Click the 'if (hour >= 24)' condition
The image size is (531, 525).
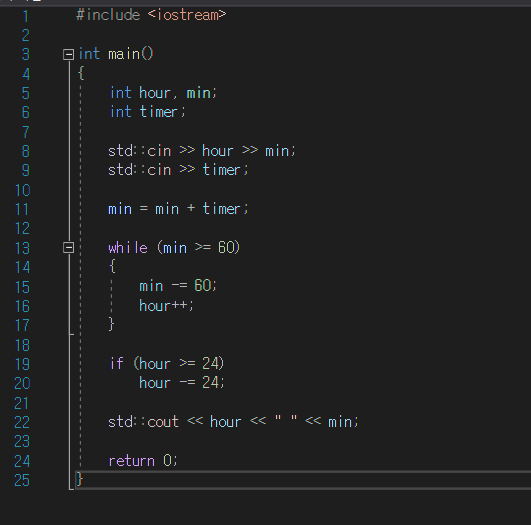(x=167, y=364)
